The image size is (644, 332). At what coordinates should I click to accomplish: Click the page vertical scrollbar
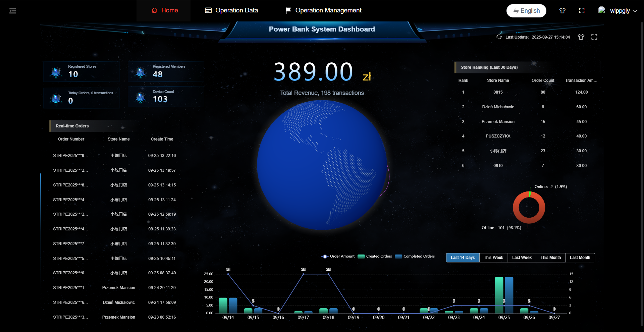tap(642, 174)
